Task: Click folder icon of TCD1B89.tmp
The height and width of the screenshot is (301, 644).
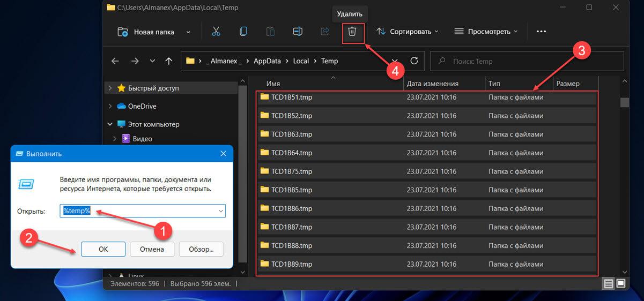Action: coord(264,264)
